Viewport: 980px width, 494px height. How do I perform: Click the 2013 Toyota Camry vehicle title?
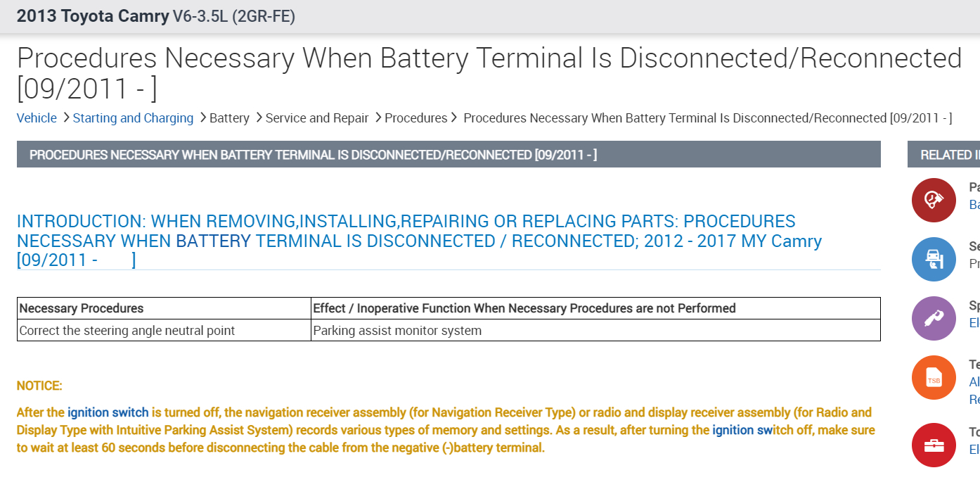93,16
